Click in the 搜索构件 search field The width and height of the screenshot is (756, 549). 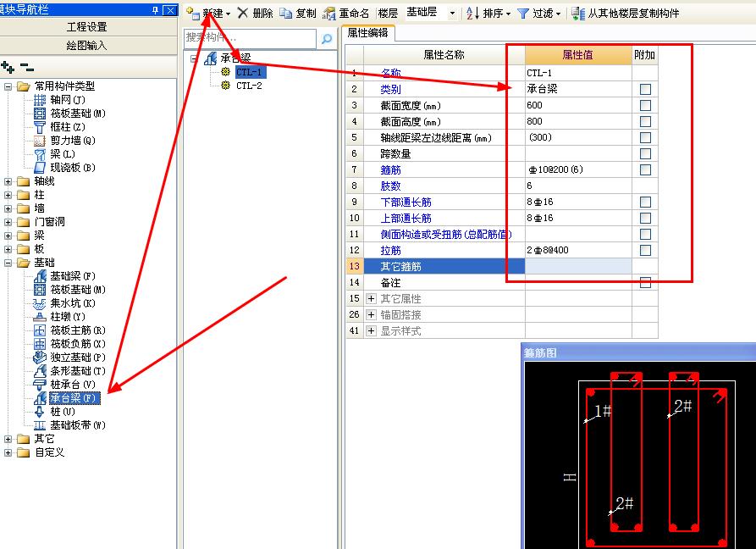250,38
